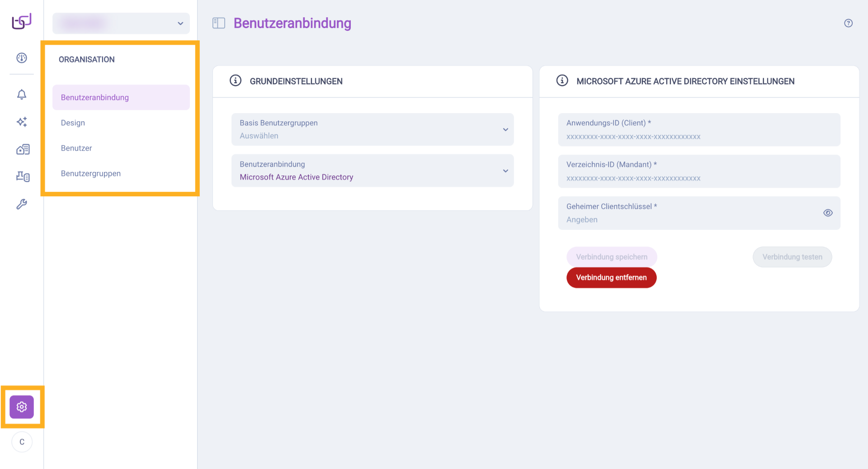Click the app logo at top left
This screenshot has width=868, height=469.
21,21
